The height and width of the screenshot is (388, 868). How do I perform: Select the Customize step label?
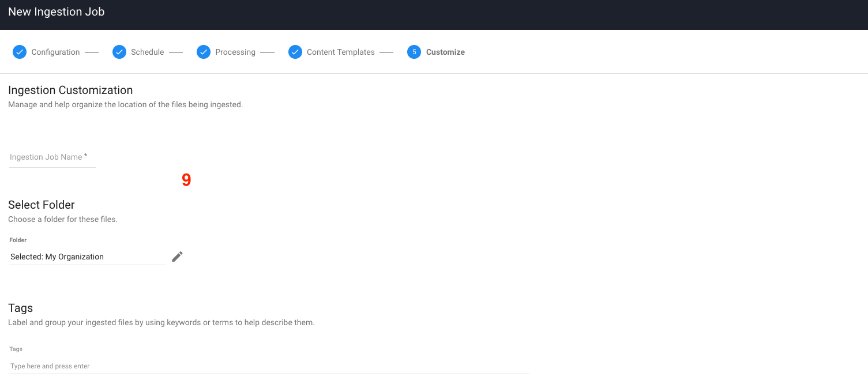pyautogui.click(x=445, y=52)
